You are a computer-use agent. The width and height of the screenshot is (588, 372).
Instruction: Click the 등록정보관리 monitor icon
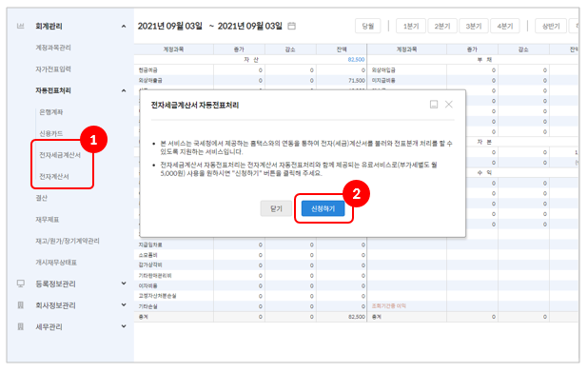[21, 284]
